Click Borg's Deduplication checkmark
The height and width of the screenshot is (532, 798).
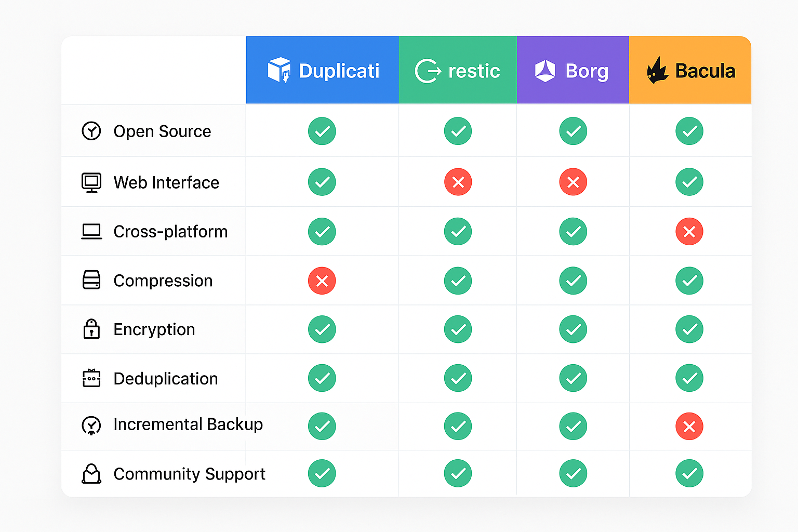click(x=573, y=378)
